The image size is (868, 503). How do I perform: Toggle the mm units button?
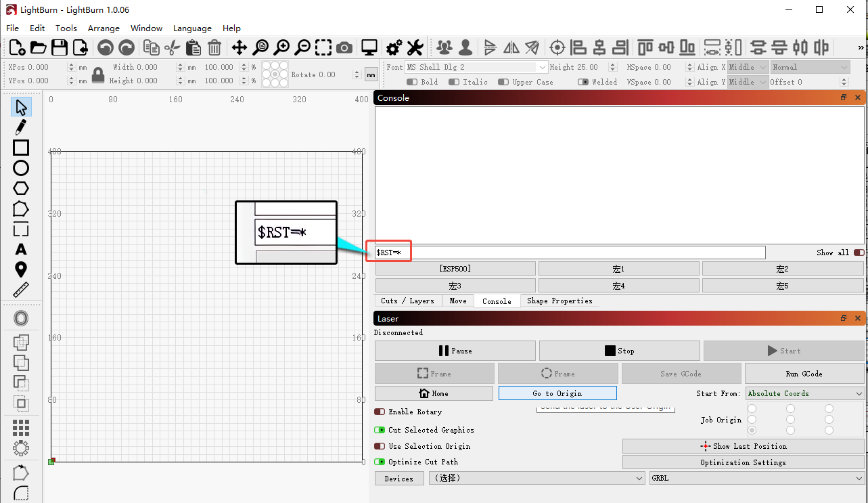(x=371, y=74)
